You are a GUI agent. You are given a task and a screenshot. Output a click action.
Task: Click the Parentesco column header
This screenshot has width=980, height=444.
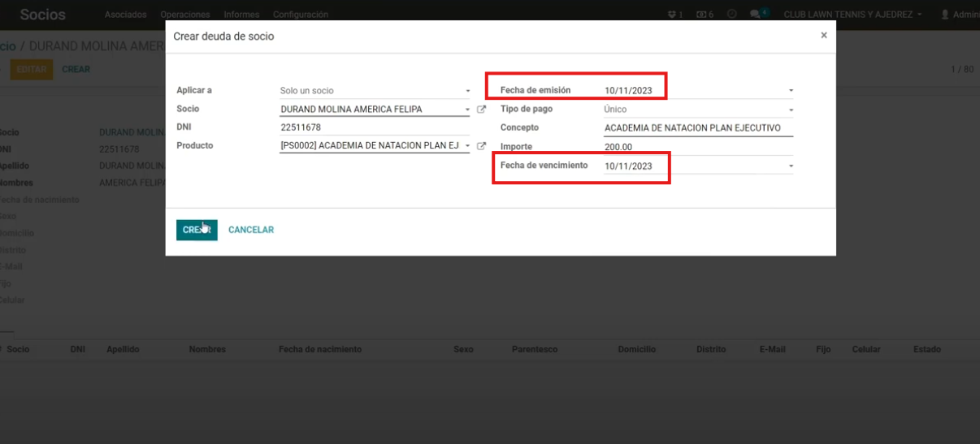pyautogui.click(x=535, y=349)
